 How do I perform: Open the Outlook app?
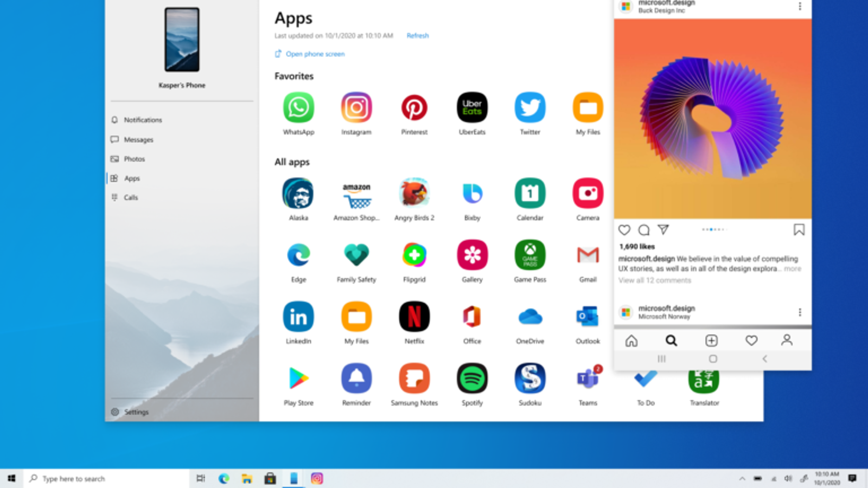pos(588,317)
